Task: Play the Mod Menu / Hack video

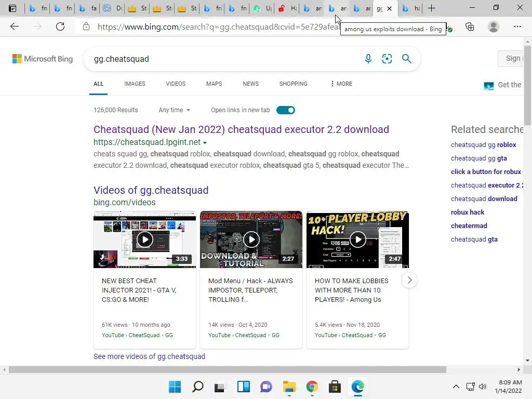Action: click(x=251, y=240)
